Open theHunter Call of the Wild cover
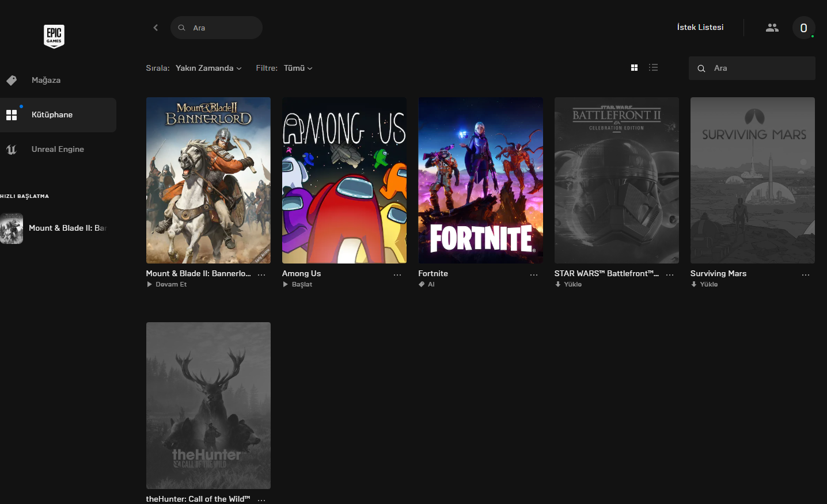This screenshot has height=504, width=827. click(x=208, y=406)
